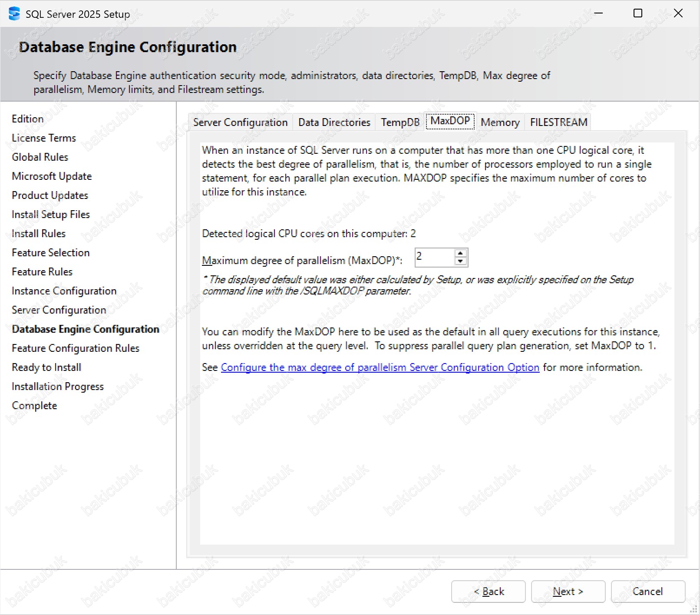Select the Installation Progress step
Screen dimensions: 700x615
[58, 387]
